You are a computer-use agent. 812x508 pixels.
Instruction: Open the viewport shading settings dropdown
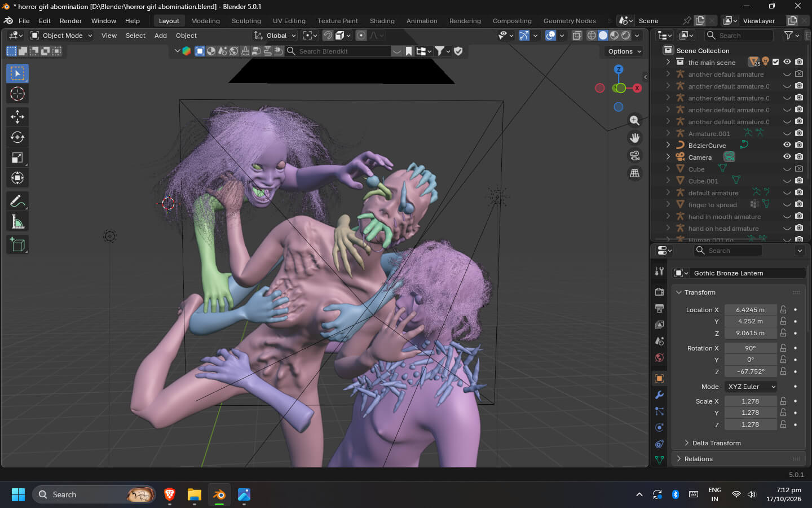click(x=637, y=36)
